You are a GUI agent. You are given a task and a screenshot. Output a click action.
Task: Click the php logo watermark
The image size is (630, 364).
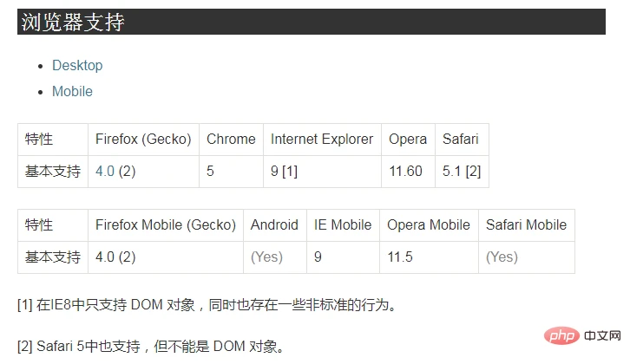(561, 335)
